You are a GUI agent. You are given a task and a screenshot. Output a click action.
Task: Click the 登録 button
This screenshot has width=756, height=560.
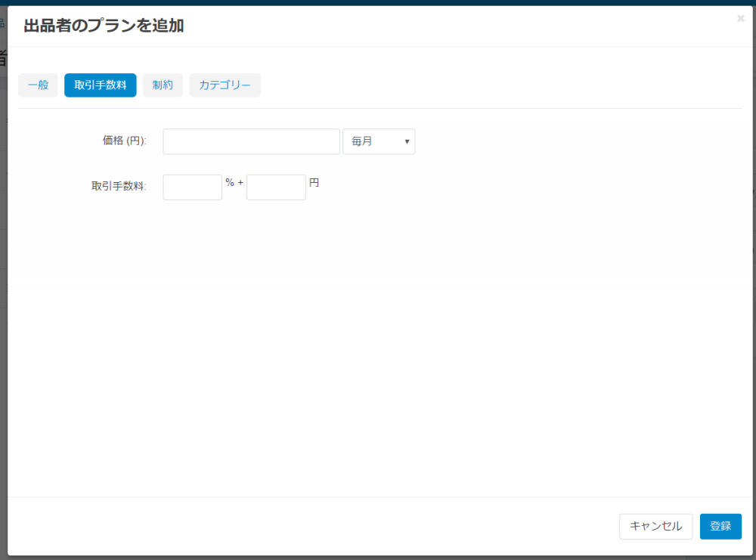tap(720, 526)
